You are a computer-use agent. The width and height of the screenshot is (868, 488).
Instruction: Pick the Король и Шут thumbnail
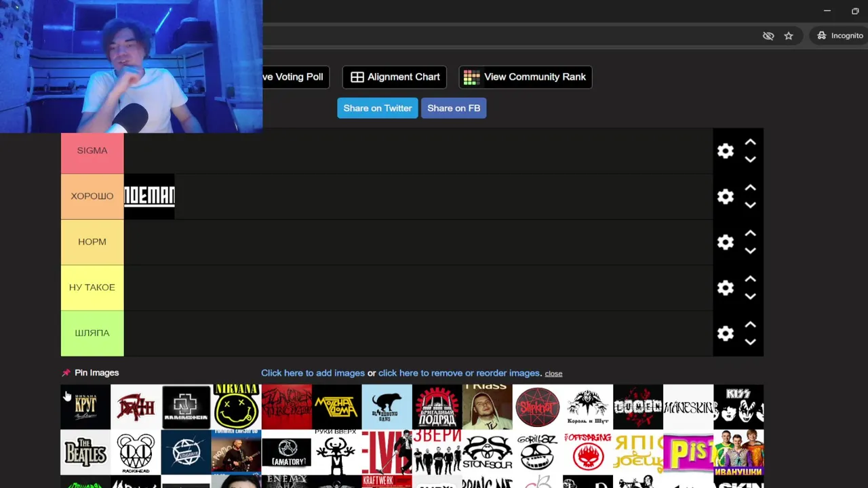tap(587, 407)
